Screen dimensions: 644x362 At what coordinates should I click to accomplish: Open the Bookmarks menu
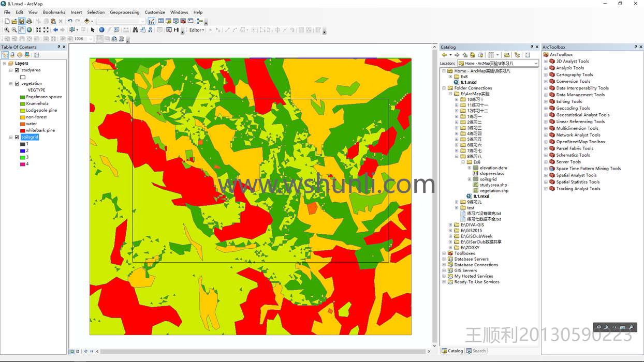point(54,12)
